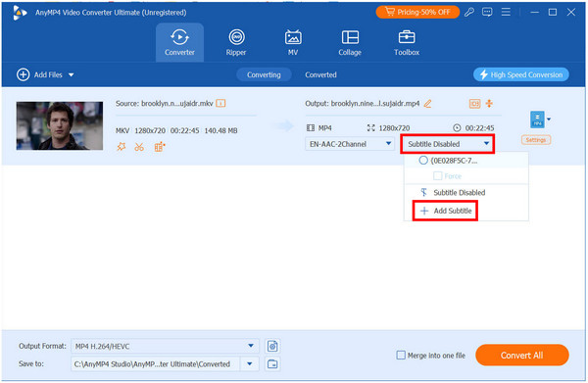Open the Edit effects wand icon
588x383 pixels.
[122, 147]
